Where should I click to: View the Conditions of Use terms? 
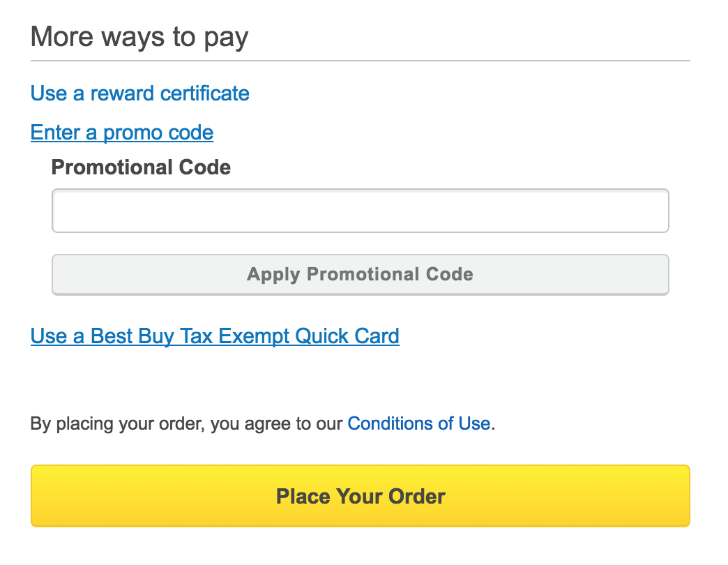pos(419,423)
